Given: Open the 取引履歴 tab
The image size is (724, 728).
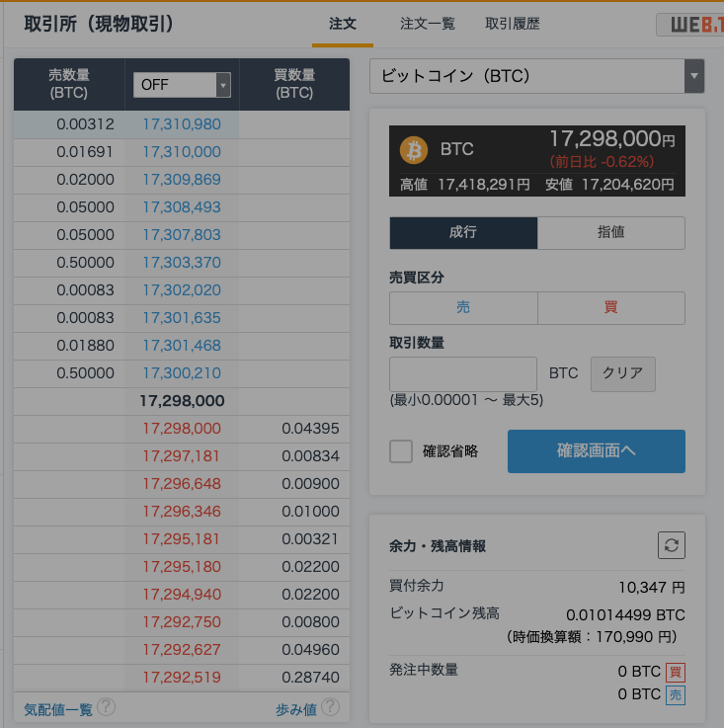Looking at the screenshot, I should (513, 24).
